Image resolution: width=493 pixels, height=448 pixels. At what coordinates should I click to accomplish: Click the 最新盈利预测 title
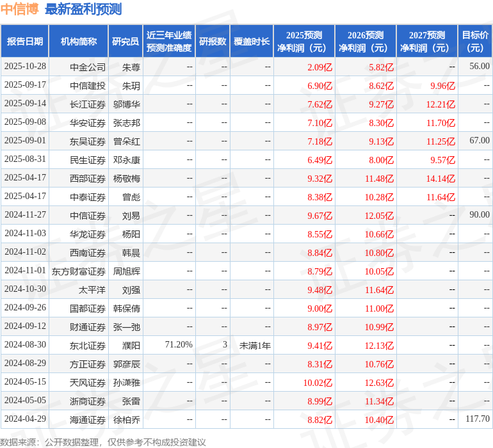(x=83, y=9)
